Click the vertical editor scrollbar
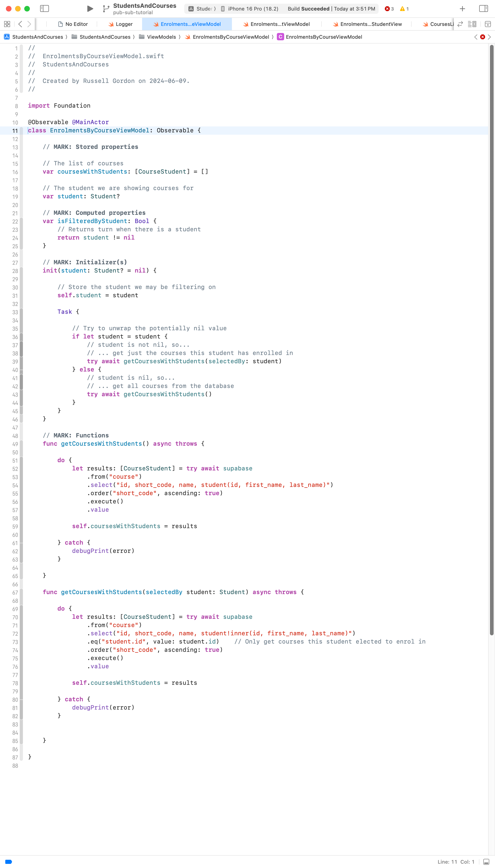495x868 pixels. click(491, 340)
